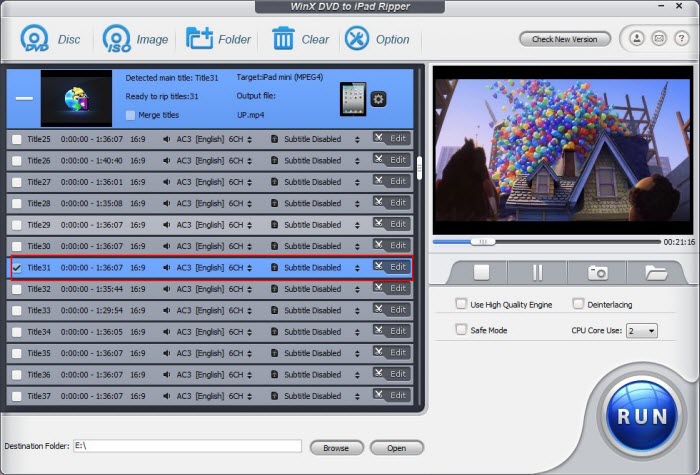Click the Target:iPad mini (MPEG4) text
Screen dimensions: 700x475
click(280, 77)
